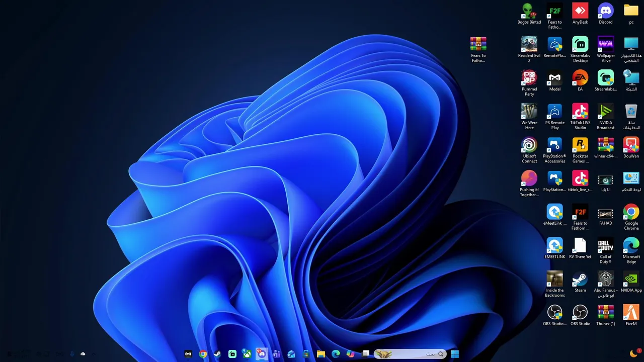The image size is (644, 362).
Task: Launch Copilot from the taskbar
Action: point(351,354)
